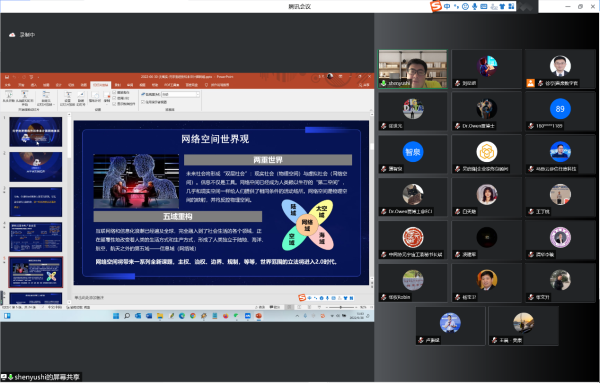600x383 pixels.
Task: Open File Explorer on the shared taskbar
Action: click(x=160, y=316)
